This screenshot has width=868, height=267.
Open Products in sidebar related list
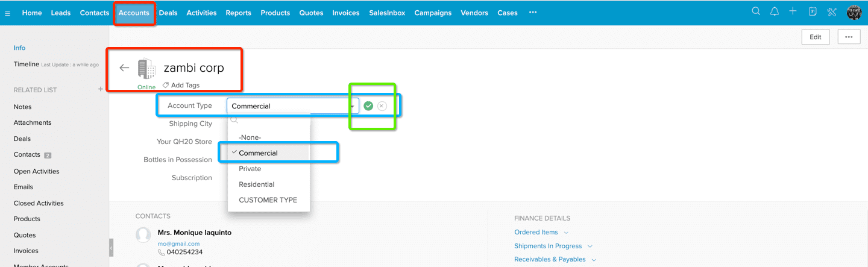(27, 219)
